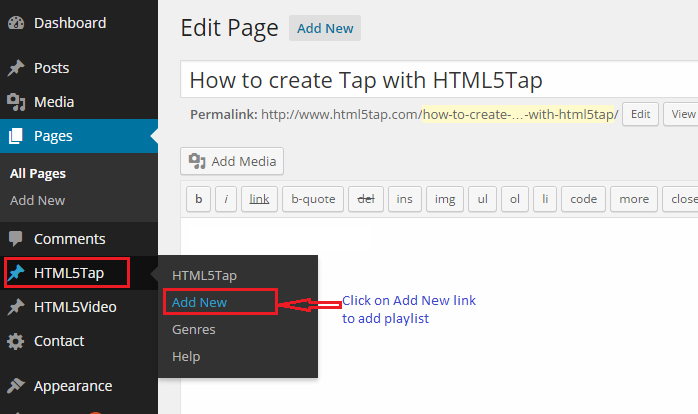Insert ordered list with ol button
Screen dimensions: 698x414
(x=515, y=199)
